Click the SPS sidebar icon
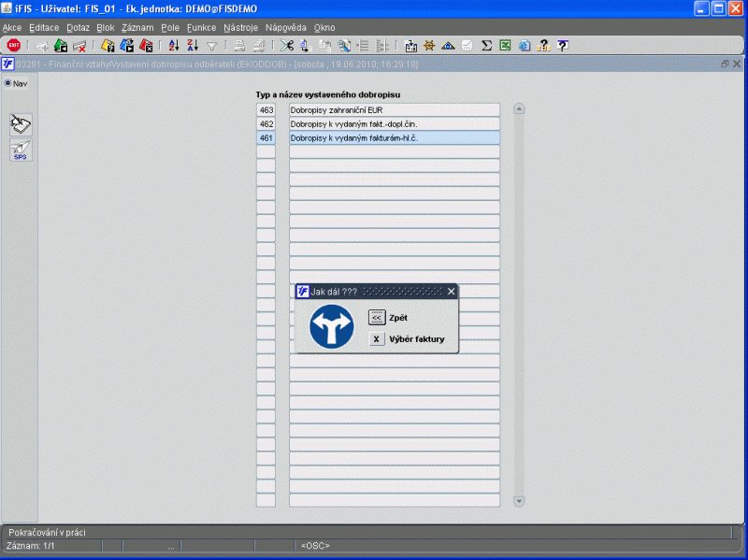 click(21, 150)
